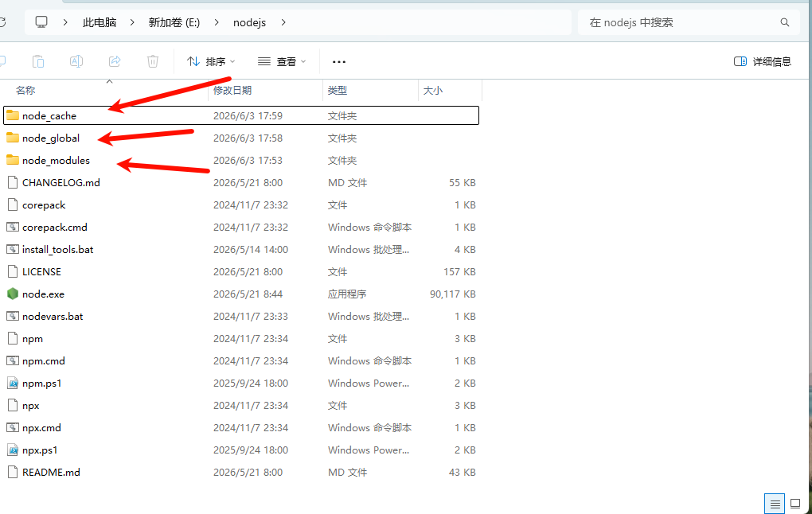
Task: Select the LICENSE file icon
Action: [x=13, y=271]
